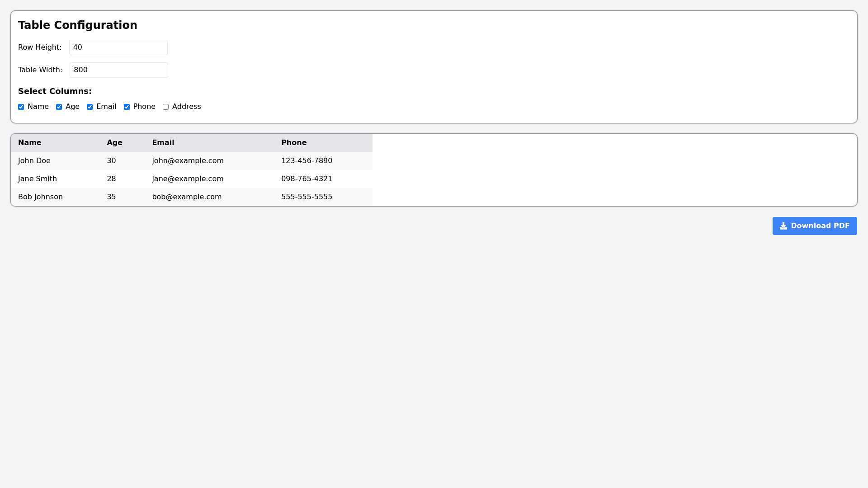The width and height of the screenshot is (868, 488).
Task: Select the John Doe name cell
Action: click(34, 161)
